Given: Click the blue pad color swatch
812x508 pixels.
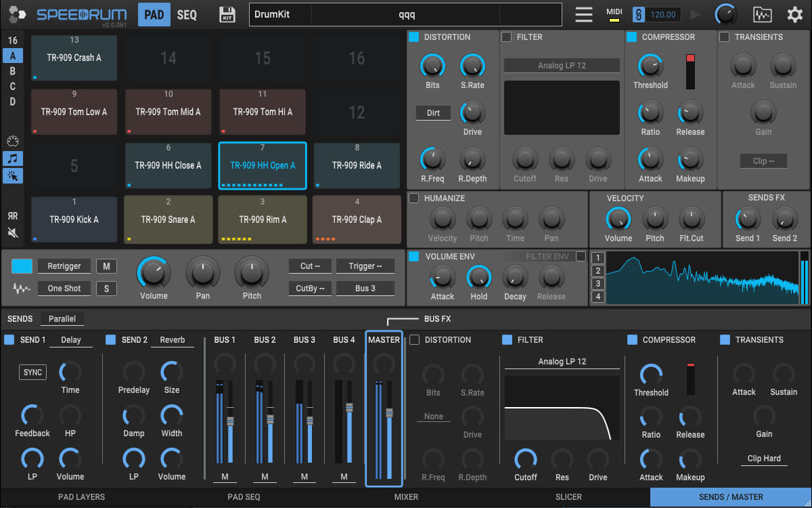Looking at the screenshot, I should click(x=22, y=266).
